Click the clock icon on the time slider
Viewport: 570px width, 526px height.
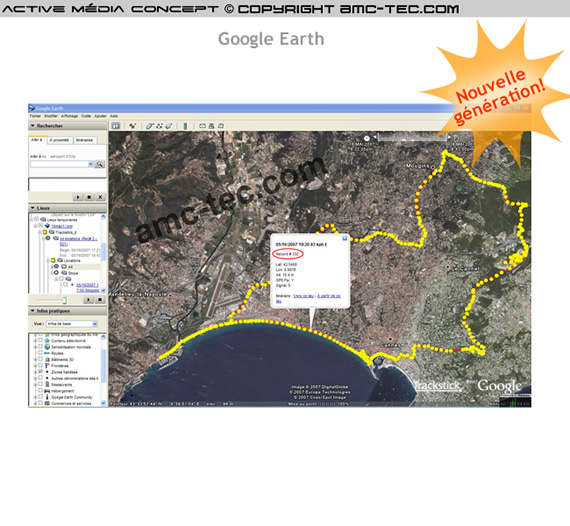[367, 138]
